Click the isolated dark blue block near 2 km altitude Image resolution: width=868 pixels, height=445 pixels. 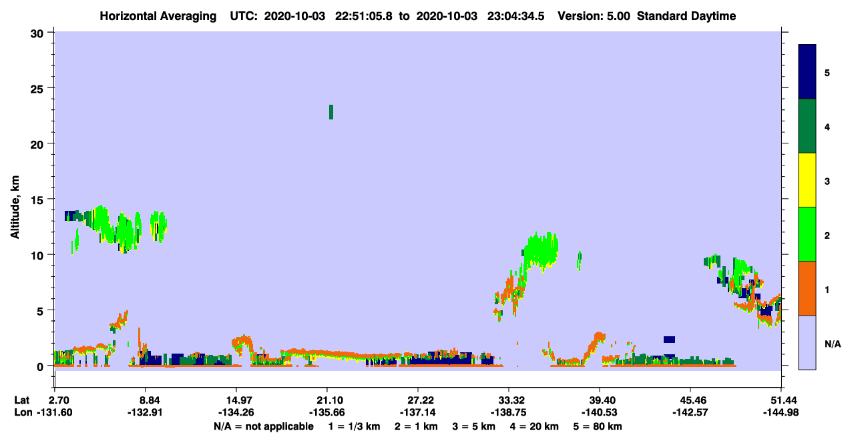[x=669, y=340]
